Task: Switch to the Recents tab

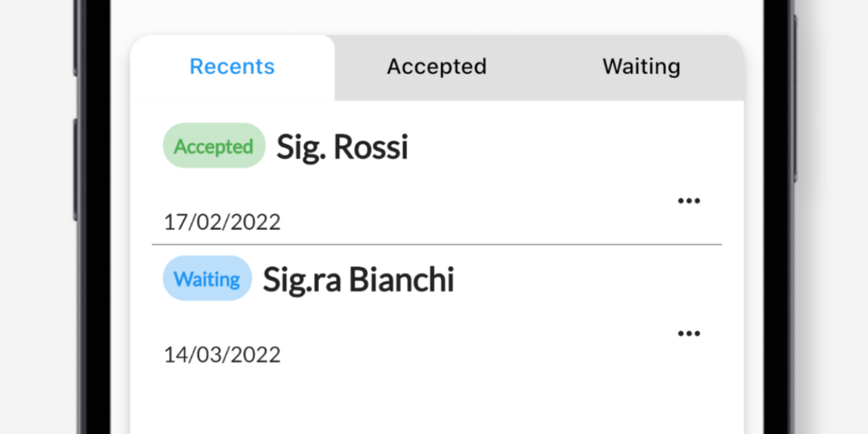Action: (x=232, y=67)
